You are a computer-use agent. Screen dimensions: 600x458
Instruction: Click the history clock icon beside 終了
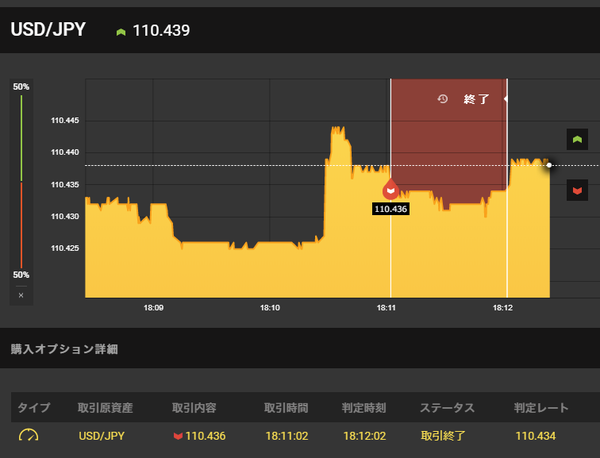pyautogui.click(x=443, y=99)
